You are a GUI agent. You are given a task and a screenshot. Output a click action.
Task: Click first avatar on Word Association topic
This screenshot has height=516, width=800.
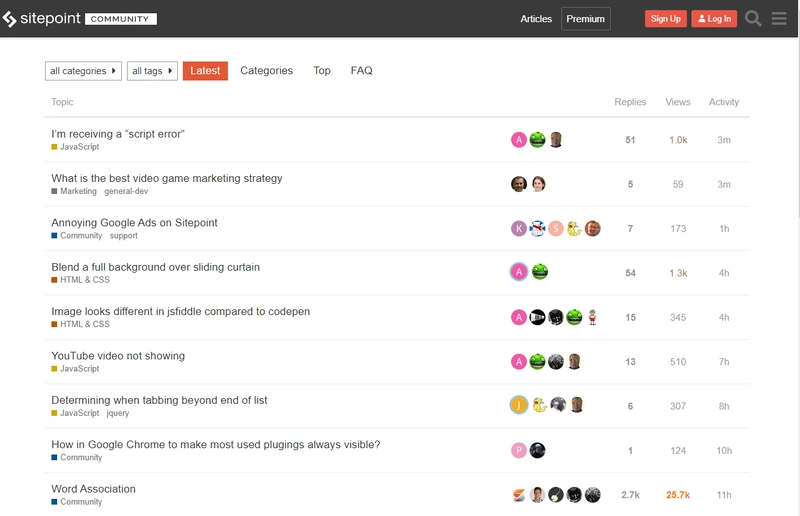[519, 495]
